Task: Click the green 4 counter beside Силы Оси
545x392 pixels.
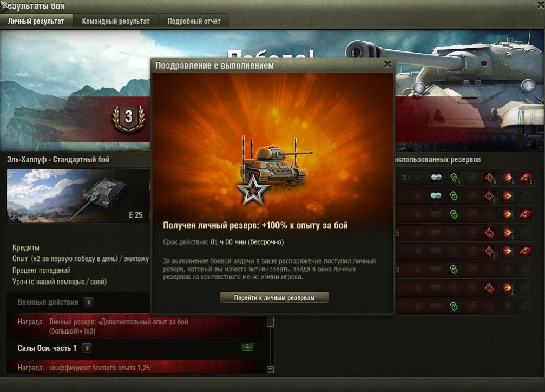Action: pyautogui.click(x=247, y=347)
